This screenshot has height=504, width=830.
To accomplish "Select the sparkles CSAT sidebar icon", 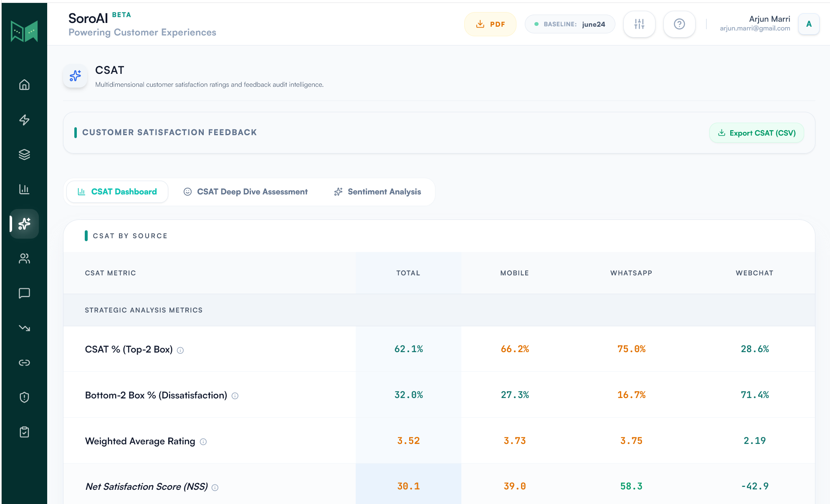I will (x=24, y=224).
